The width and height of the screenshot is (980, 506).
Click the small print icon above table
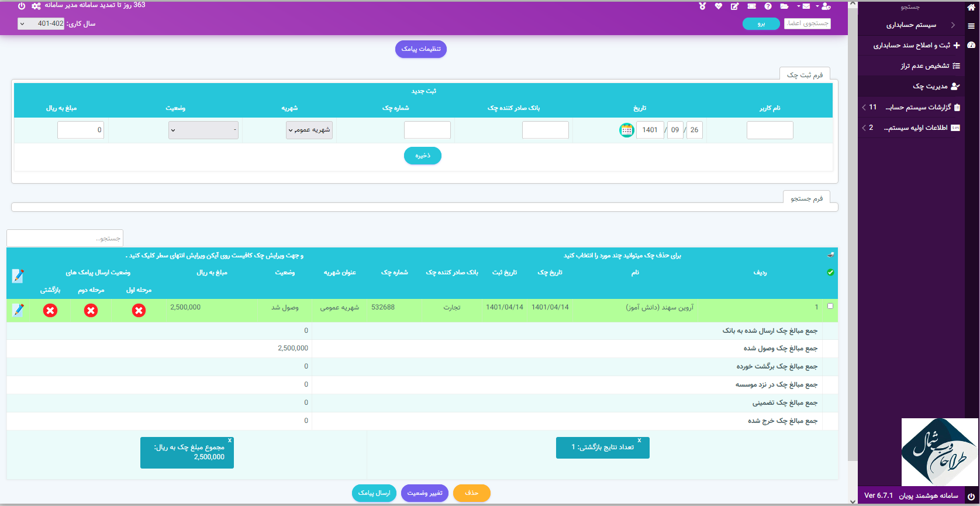[x=831, y=255]
